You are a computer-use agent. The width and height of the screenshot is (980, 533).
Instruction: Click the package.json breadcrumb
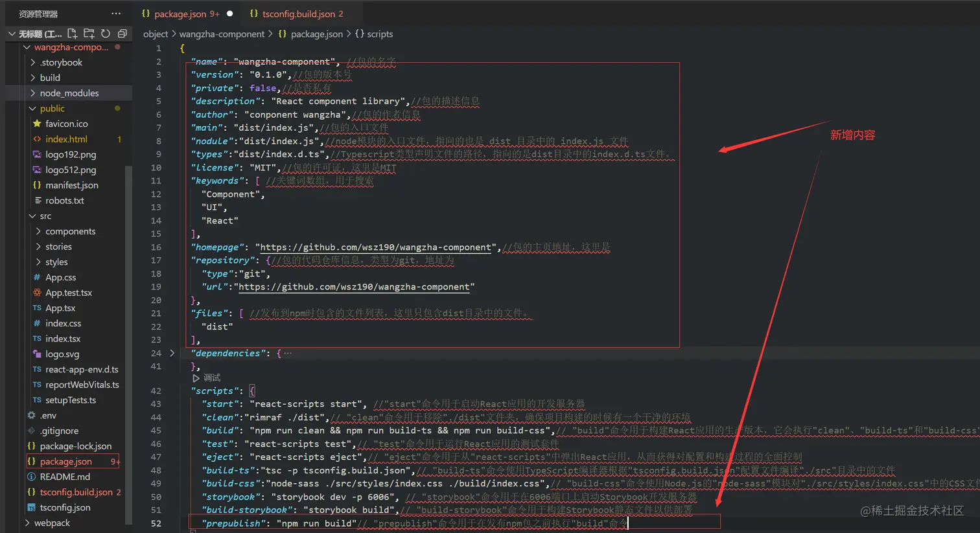[x=317, y=34]
